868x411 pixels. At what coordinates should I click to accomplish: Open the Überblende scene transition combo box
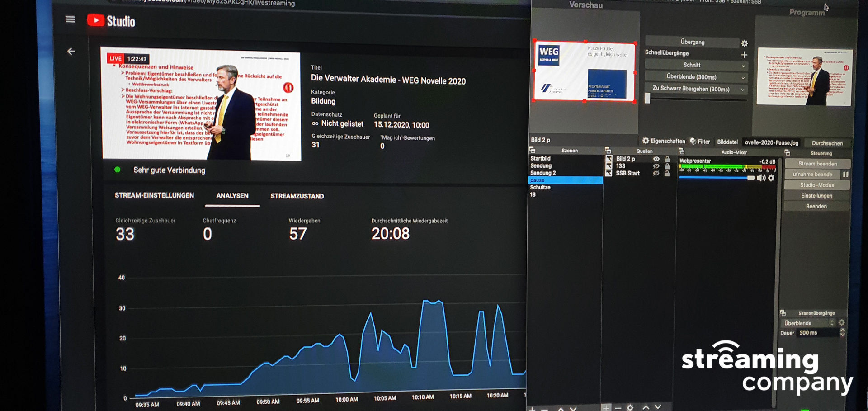tap(808, 323)
